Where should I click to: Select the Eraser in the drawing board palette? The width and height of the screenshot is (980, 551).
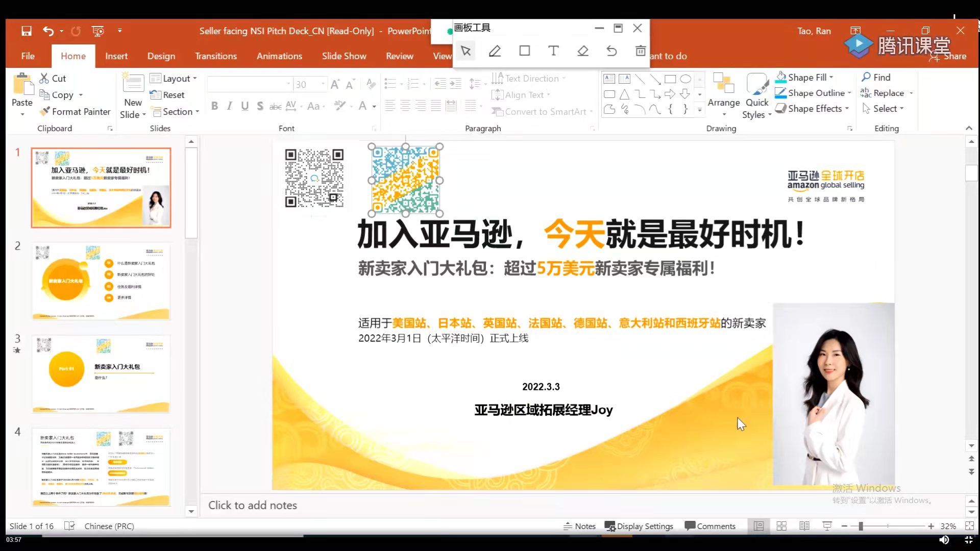tap(583, 51)
